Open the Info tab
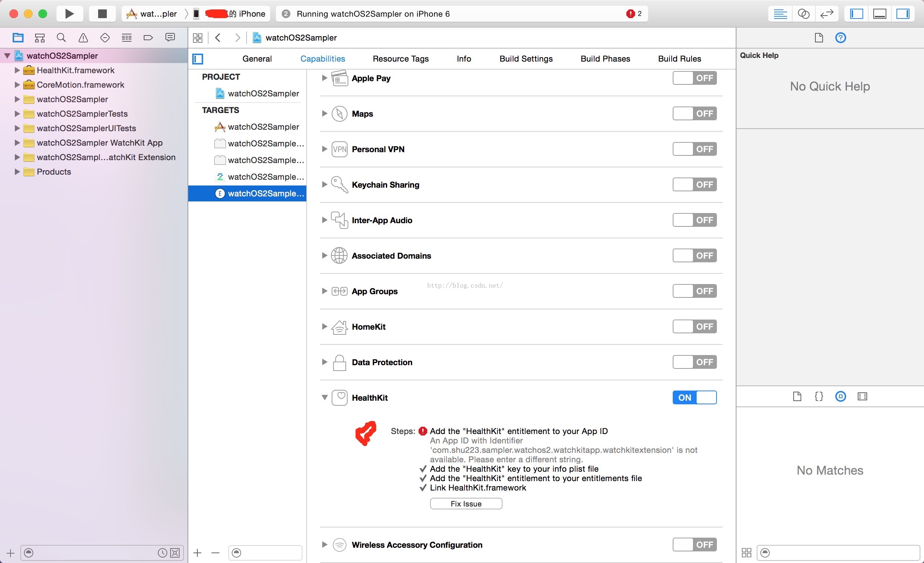Viewport: 924px width, 563px height. pyautogui.click(x=463, y=59)
